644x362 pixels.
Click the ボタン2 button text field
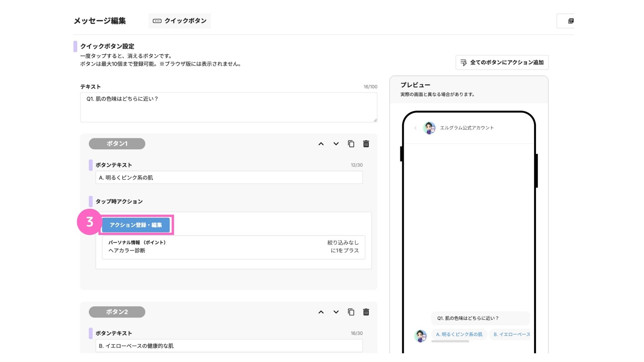click(x=229, y=346)
